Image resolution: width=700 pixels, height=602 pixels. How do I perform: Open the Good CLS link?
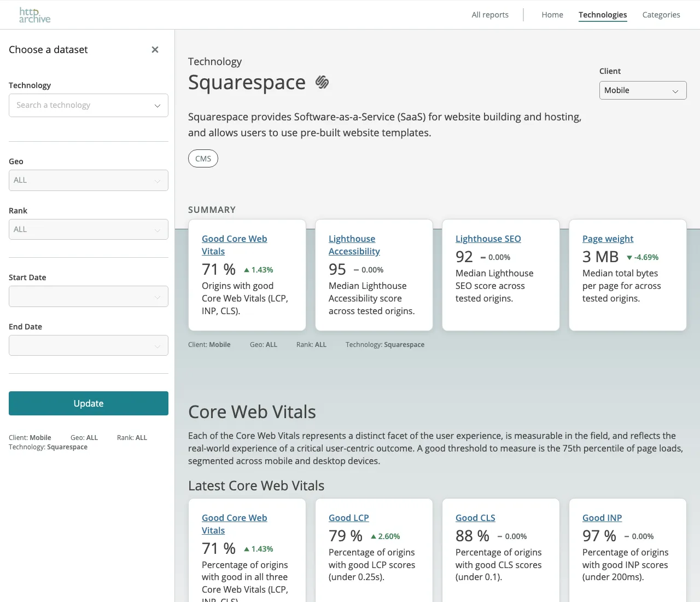(475, 518)
